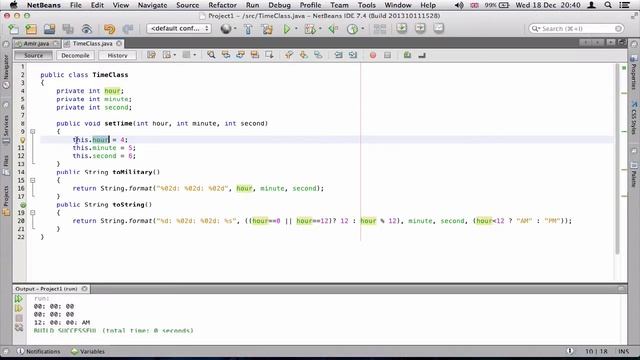Click the Build Project hammer icon

click(x=248, y=29)
